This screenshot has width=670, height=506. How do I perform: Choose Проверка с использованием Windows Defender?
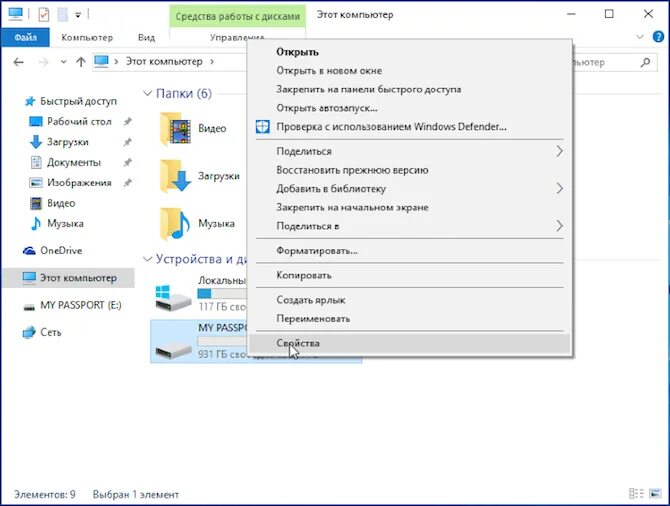[x=409, y=127]
